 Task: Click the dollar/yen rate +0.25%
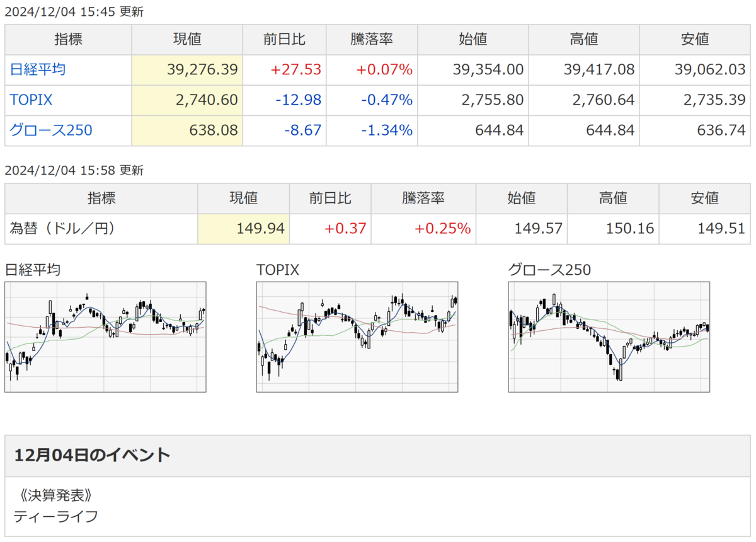tap(442, 229)
